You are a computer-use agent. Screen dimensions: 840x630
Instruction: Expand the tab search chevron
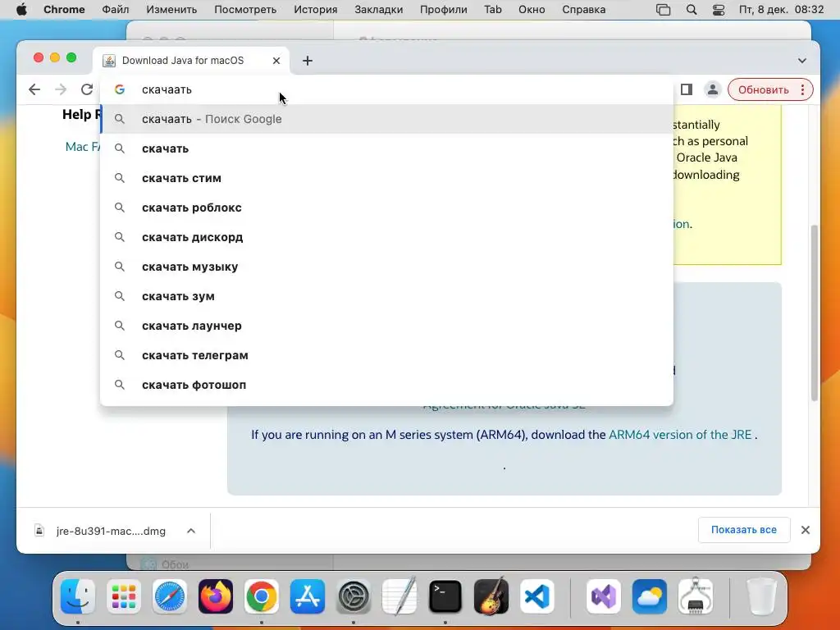(802, 61)
